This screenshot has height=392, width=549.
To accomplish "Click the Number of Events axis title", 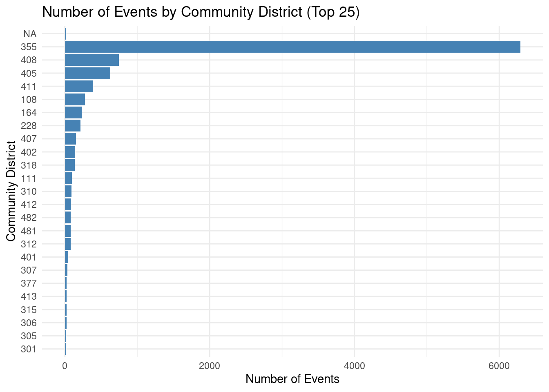I will [292, 379].
